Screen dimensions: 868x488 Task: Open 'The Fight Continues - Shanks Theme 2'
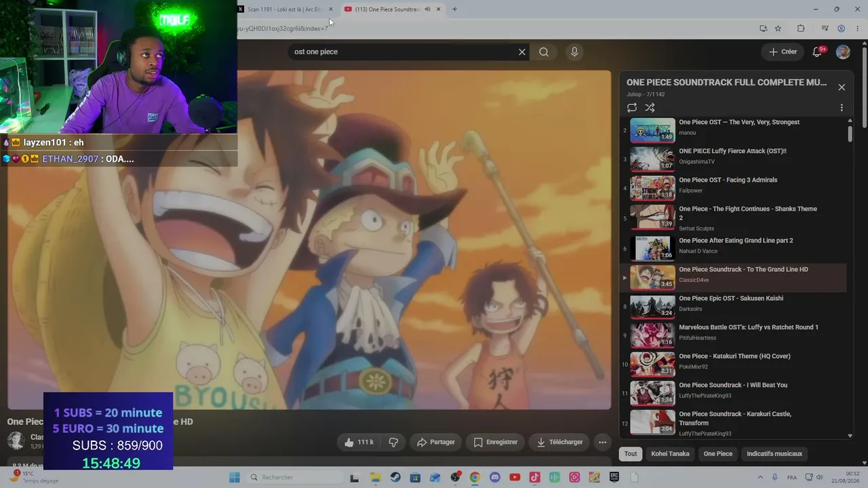pos(733,218)
